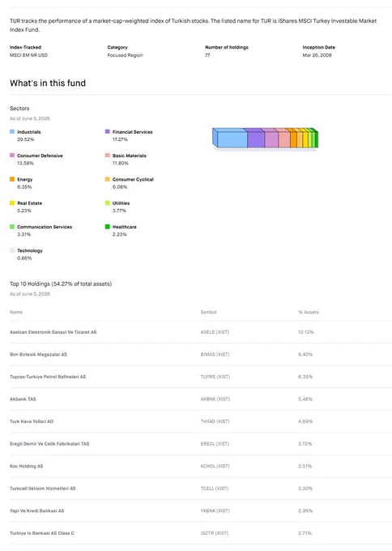Click the AKBNK (XIST) symbol
The image size is (392, 551).
click(215, 399)
